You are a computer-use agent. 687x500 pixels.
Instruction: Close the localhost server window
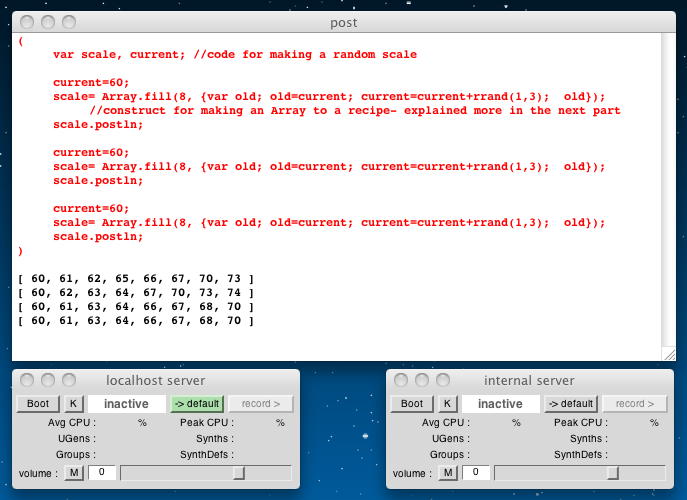point(27,380)
